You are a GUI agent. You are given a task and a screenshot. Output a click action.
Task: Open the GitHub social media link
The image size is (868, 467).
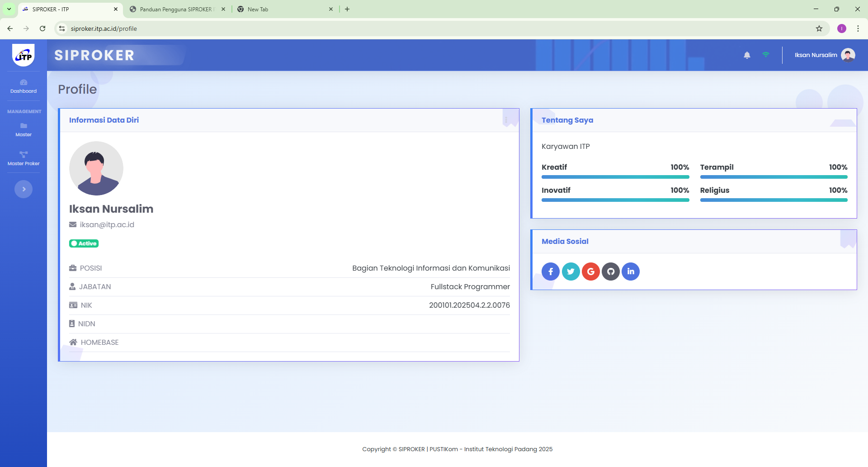click(610, 272)
